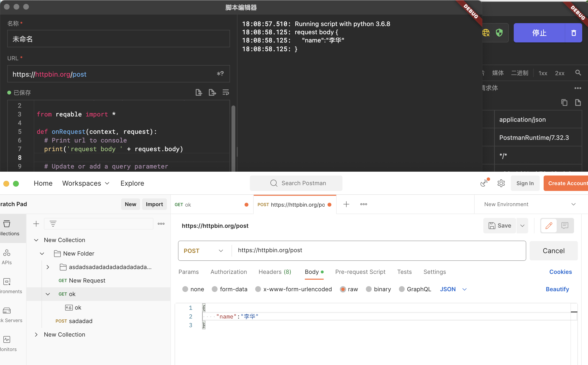Click the Mock Servers sidebar icon

click(7, 311)
